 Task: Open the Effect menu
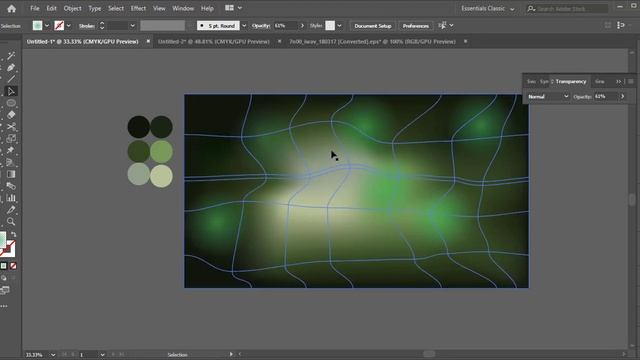138,8
